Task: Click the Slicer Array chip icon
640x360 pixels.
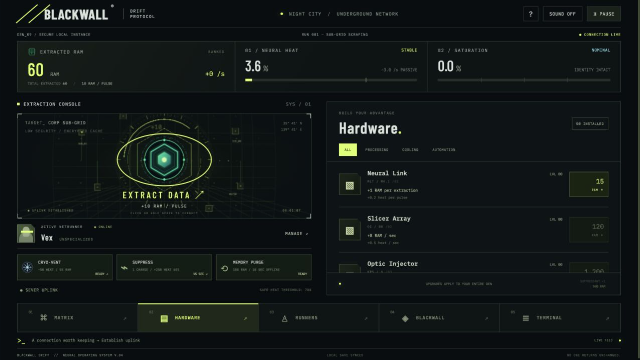Action: click(x=350, y=229)
